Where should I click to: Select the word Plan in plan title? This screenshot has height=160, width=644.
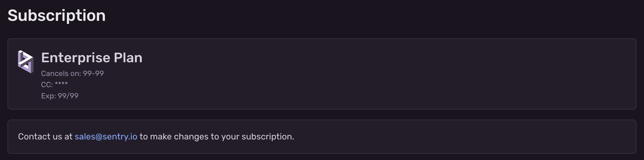(x=128, y=58)
